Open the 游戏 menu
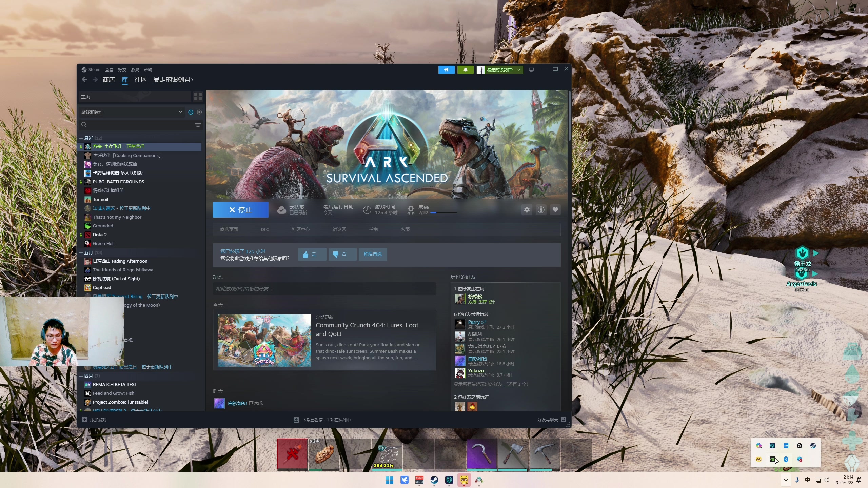This screenshot has width=868, height=488. [x=135, y=70]
